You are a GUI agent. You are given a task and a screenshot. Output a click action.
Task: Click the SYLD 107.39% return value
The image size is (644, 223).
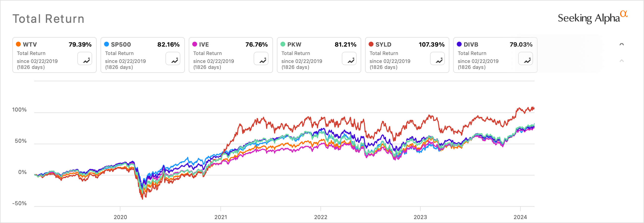[431, 45]
